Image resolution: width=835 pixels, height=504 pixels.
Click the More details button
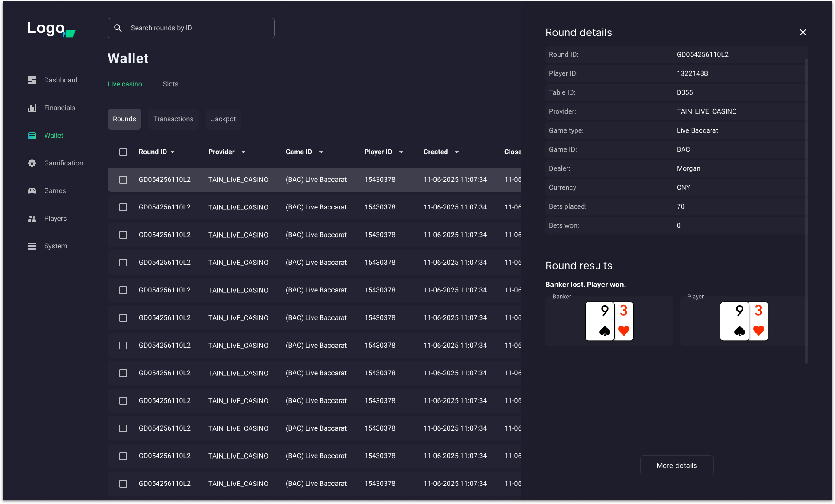coord(676,465)
